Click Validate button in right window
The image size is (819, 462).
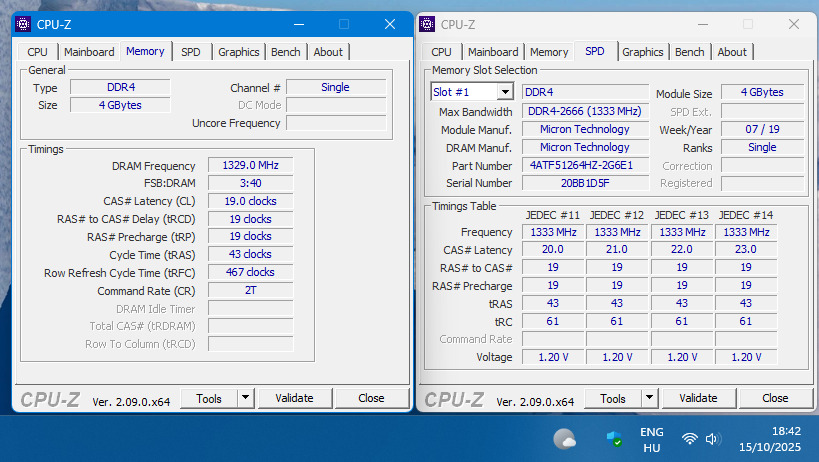point(698,398)
